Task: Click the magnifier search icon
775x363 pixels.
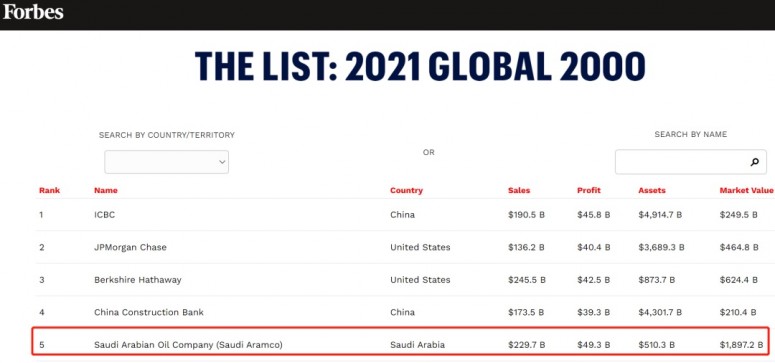Action: [754, 162]
